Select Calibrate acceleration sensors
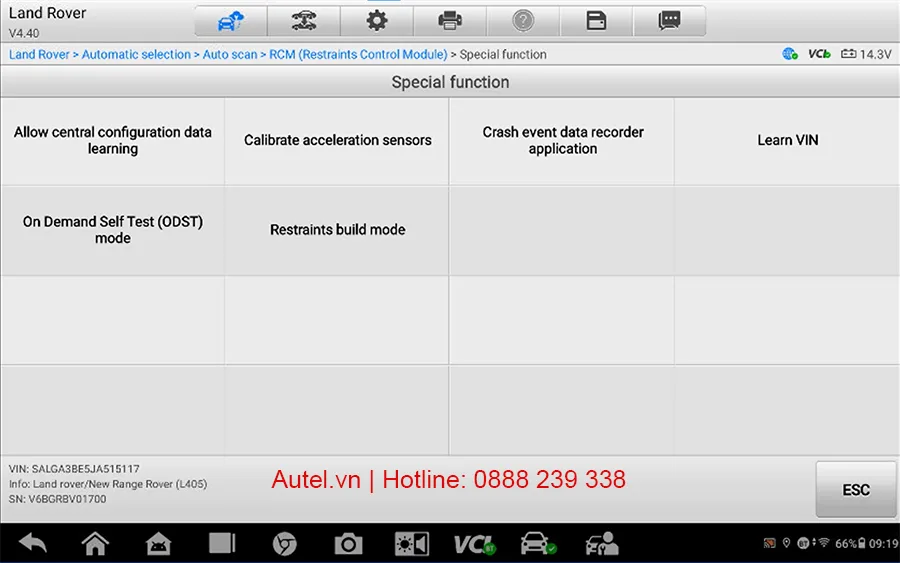 338,141
